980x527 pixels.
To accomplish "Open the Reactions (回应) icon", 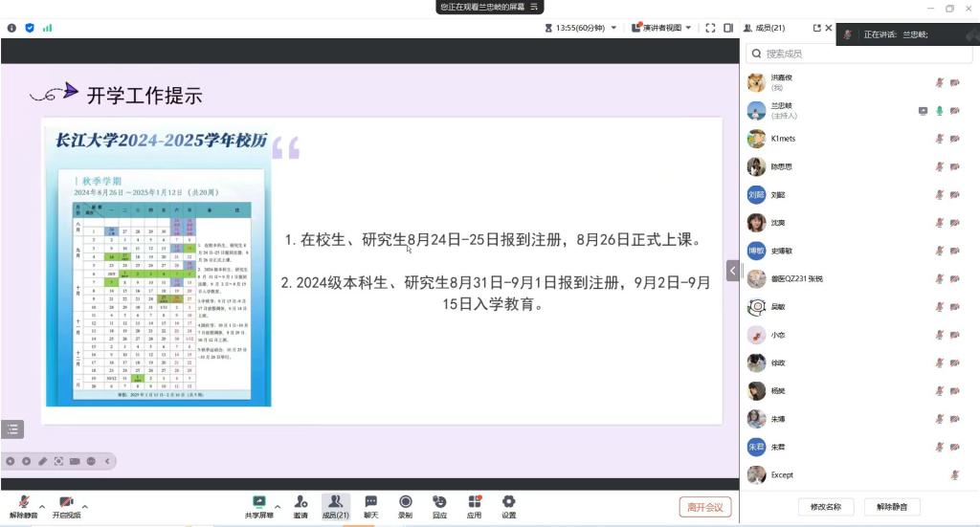I will [439, 505].
